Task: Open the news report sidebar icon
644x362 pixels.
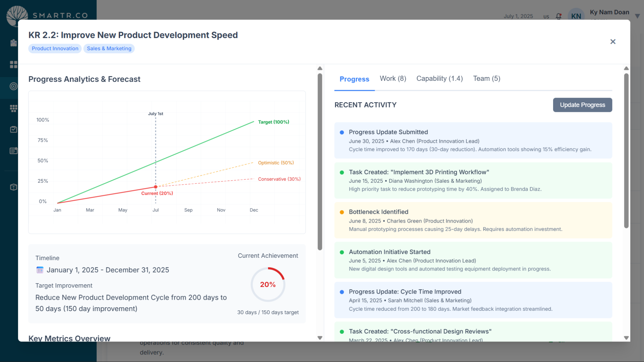Action: (13, 151)
